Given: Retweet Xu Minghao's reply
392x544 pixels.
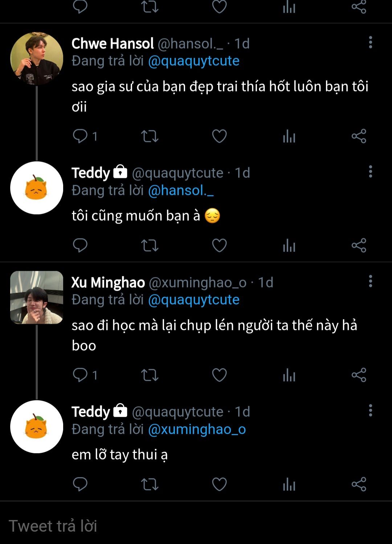Looking at the screenshot, I should click(150, 375).
